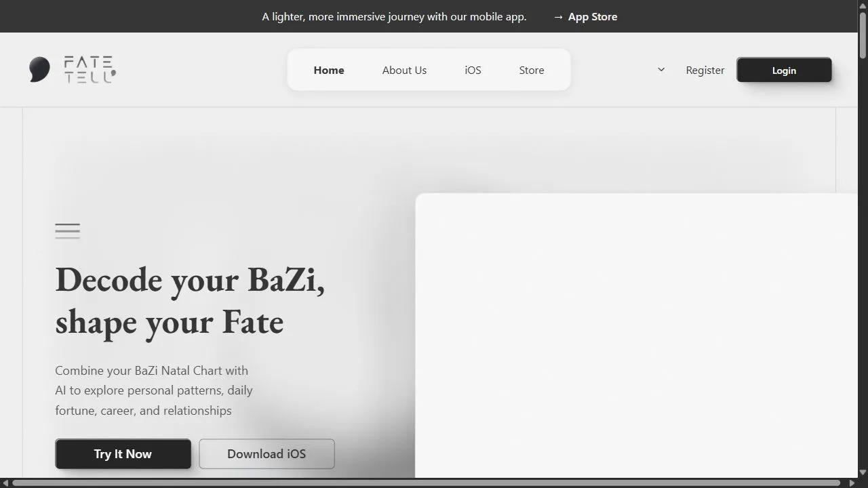Click the scroll right arrow at the bottom
The width and height of the screenshot is (868, 488).
tap(852, 483)
